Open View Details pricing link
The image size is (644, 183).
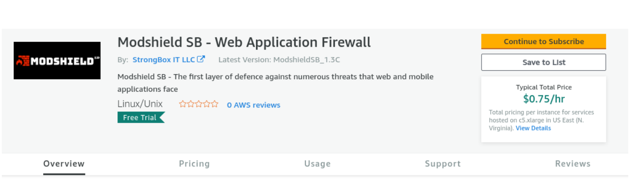tap(533, 128)
